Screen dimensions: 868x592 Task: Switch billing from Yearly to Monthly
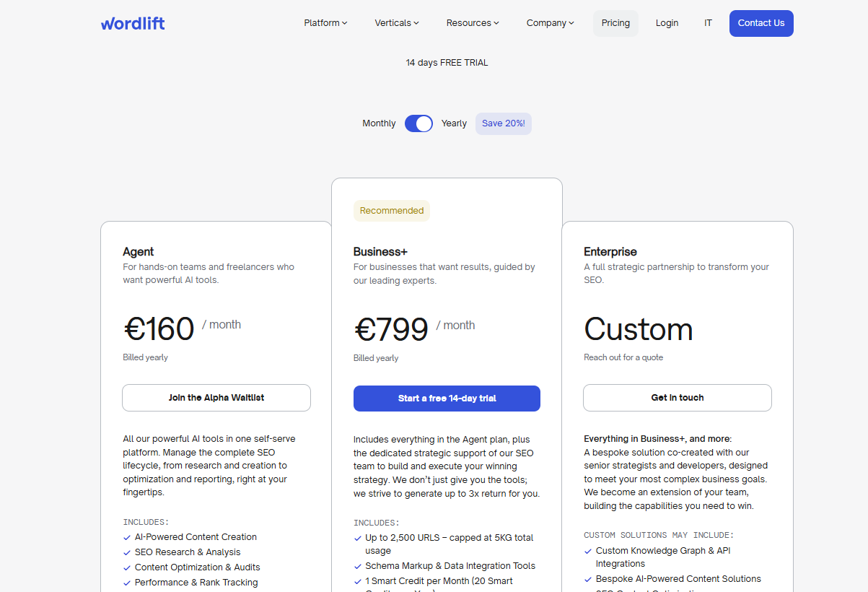click(x=418, y=123)
